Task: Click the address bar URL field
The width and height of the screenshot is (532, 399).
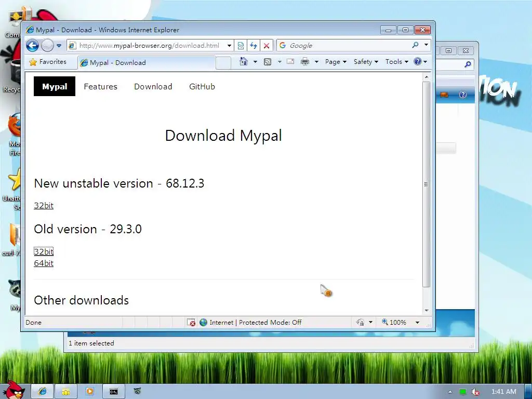Action: (x=149, y=45)
